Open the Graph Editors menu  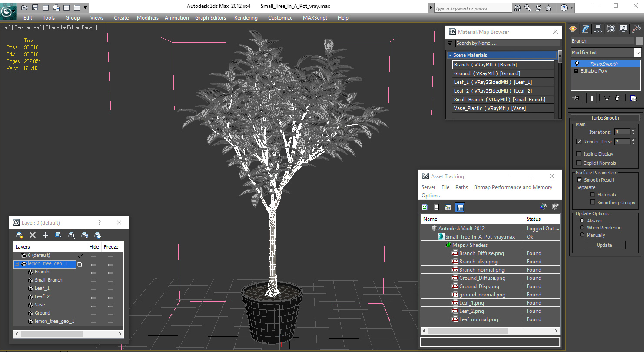click(x=210, y=18)
